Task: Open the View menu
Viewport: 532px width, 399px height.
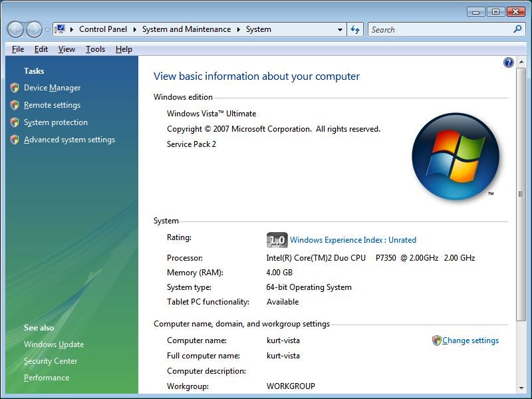Action: (x=66, y=49)
